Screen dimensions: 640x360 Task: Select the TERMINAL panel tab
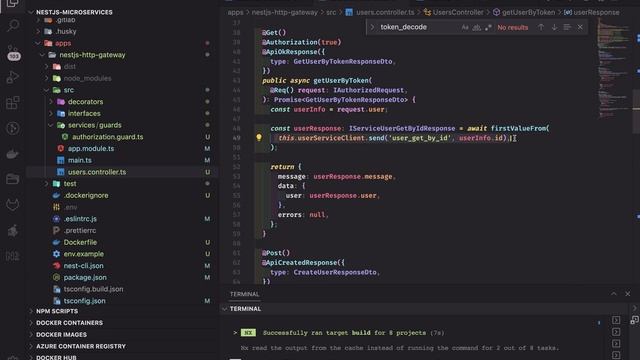[x=244, y=294]
